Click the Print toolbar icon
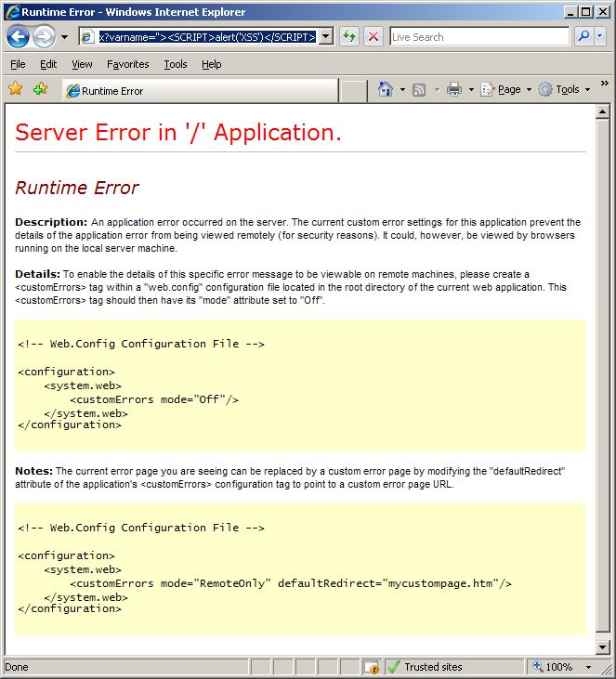Screen dimensions: 616x679 (454, 90)
